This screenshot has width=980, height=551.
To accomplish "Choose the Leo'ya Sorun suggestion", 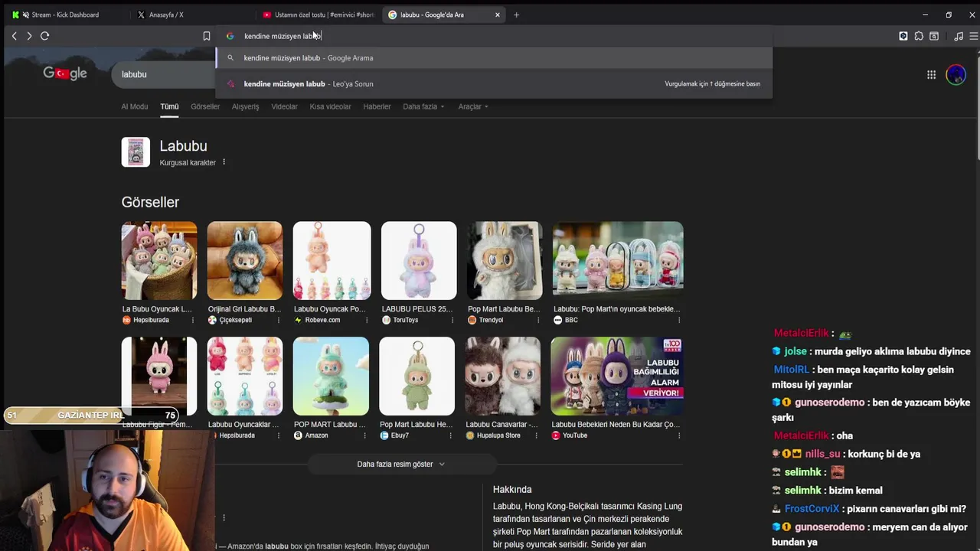I will 494,83.
